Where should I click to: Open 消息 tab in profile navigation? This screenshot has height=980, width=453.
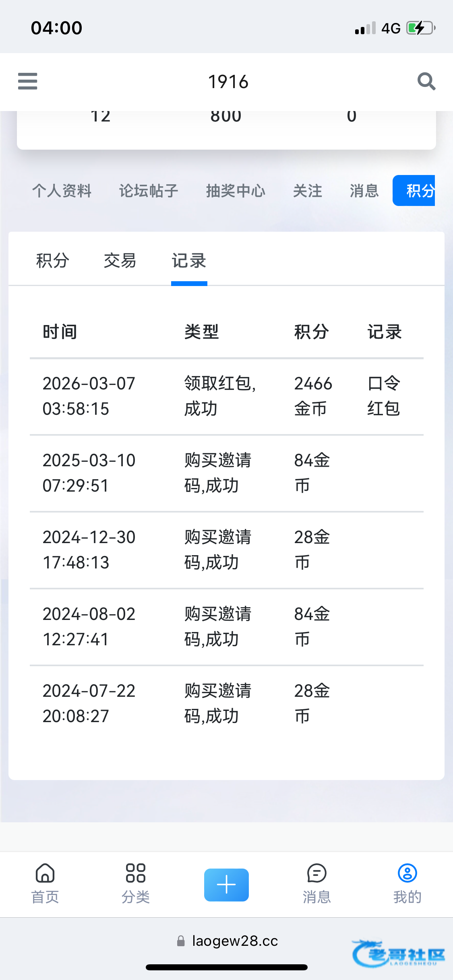tap(364, 191)
